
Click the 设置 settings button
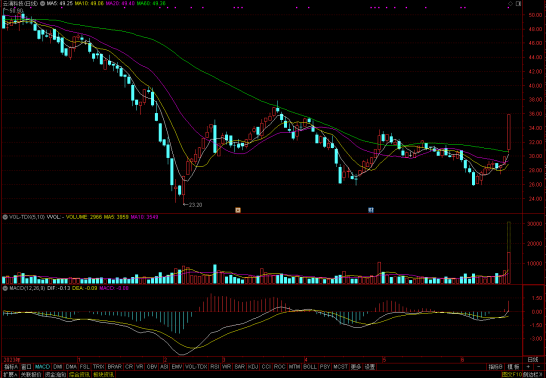tap(369, 367)
